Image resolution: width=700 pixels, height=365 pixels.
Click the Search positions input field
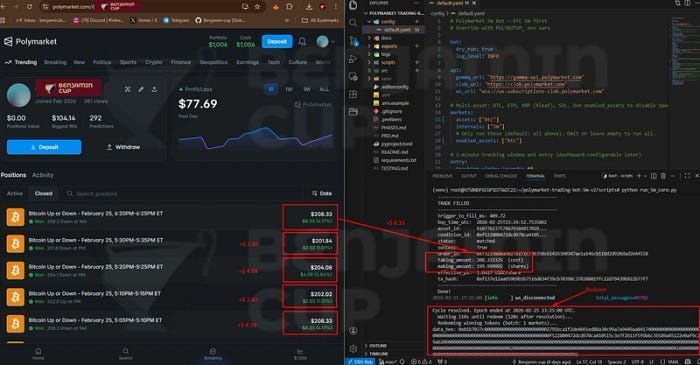pyautogui.click(x=184, y=193)
